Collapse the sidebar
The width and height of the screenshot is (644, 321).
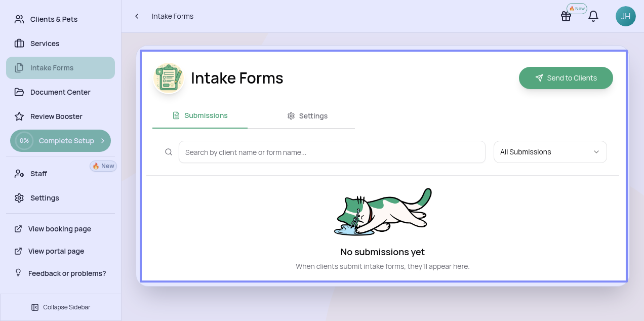61,307
